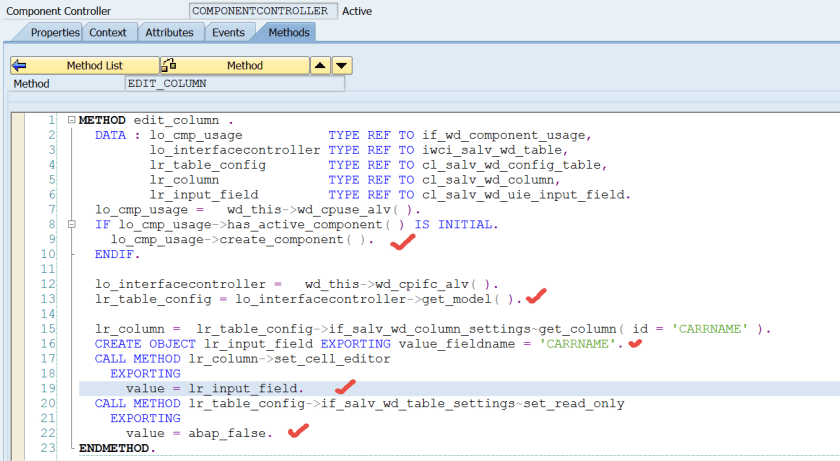Select the Methods tab
The width and height of the screenshot is (840, 461).
point(289,33)
